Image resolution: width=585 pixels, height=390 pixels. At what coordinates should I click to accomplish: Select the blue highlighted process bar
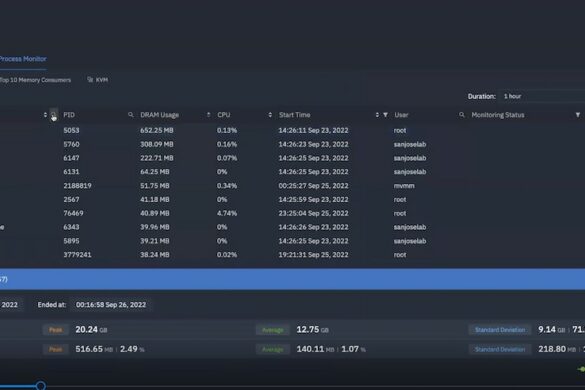[292, 279]
